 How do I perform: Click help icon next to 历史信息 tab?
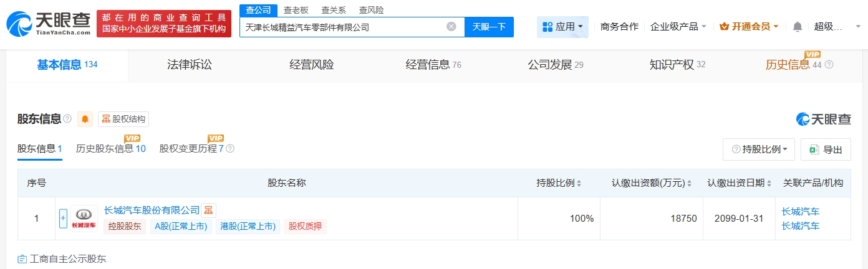tap(829, 65)
